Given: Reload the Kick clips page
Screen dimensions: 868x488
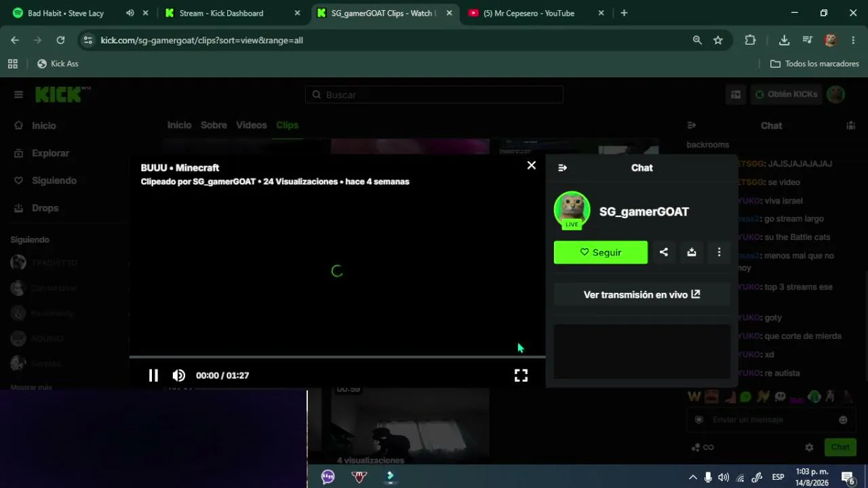Looking at the screenshot, I should (x=60, y=40).
